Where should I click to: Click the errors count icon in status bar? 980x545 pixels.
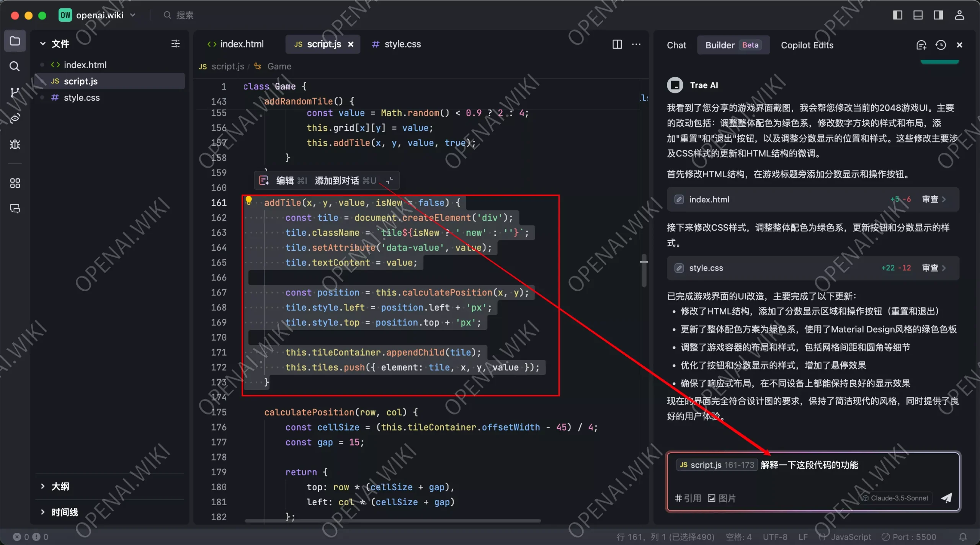point(17,537)
